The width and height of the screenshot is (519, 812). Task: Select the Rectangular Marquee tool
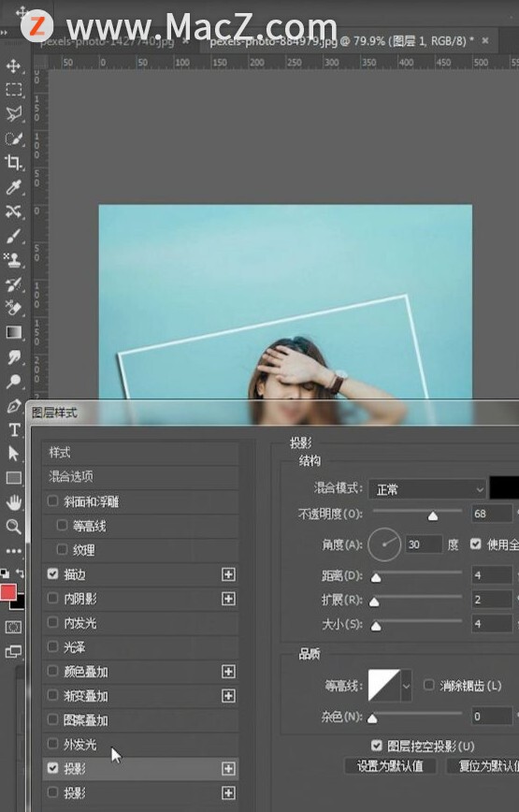[x=13, y=90]
